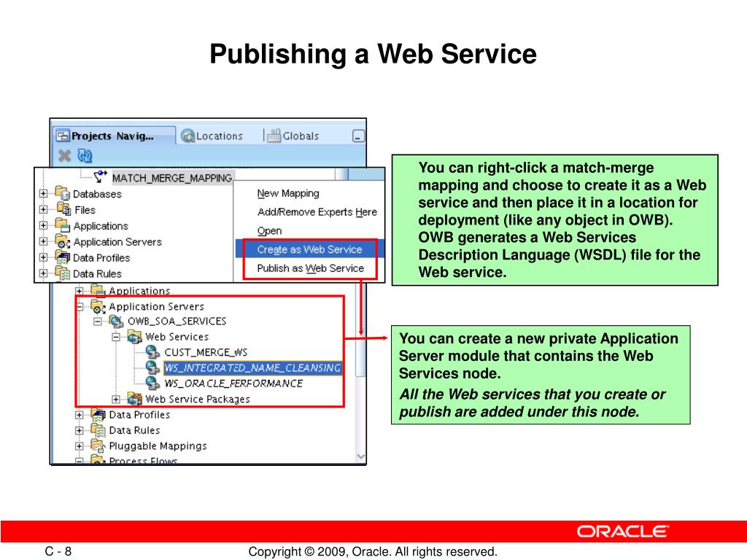747x560 pixels.
Task: Click the Web Services folder icon
Action: 135,337
